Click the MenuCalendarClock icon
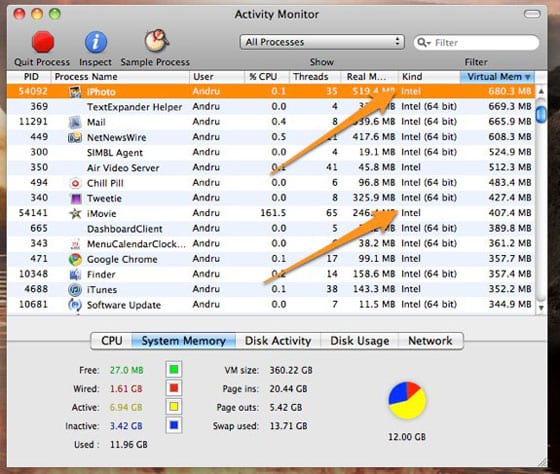The width and height of the screenshot is (560, 474). click(75, 244)
